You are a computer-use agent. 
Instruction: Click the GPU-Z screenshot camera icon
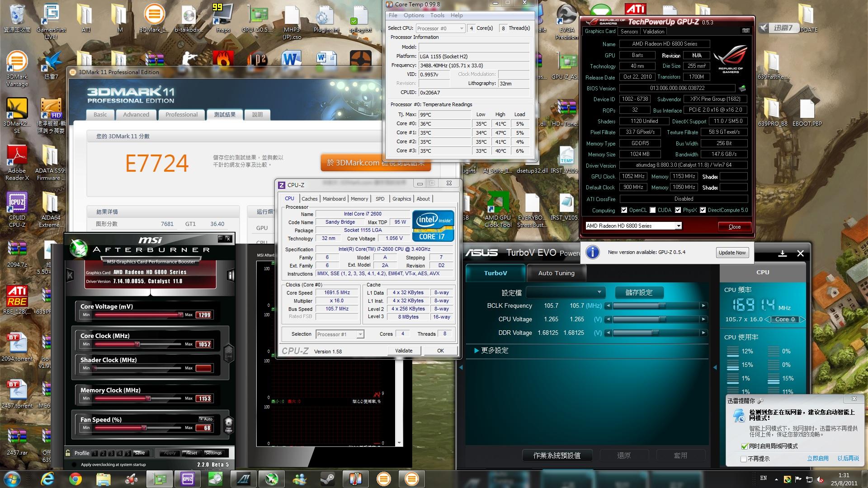pyautogui.click(x=746, y=31)
